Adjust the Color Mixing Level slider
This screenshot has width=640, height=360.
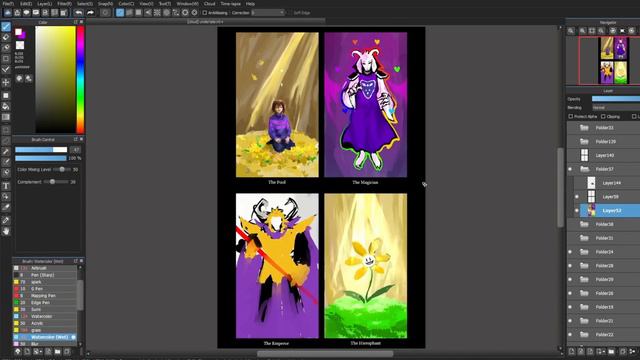tap(61, 169)
